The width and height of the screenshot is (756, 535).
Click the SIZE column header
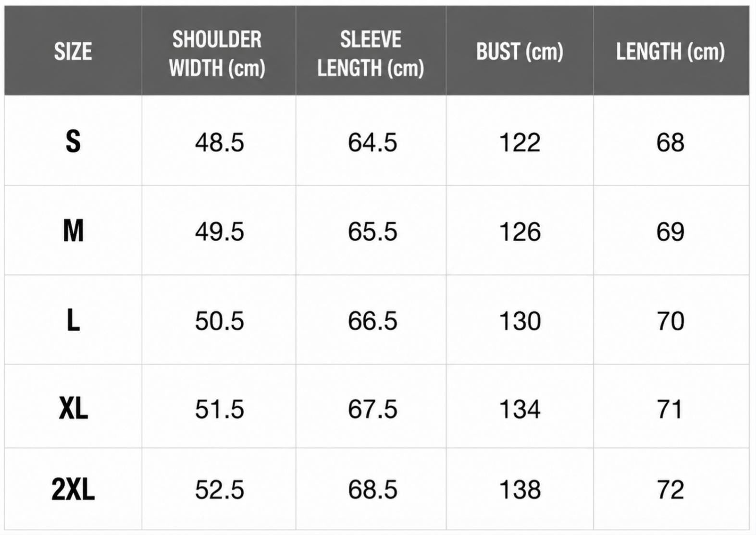pos(73,51)
